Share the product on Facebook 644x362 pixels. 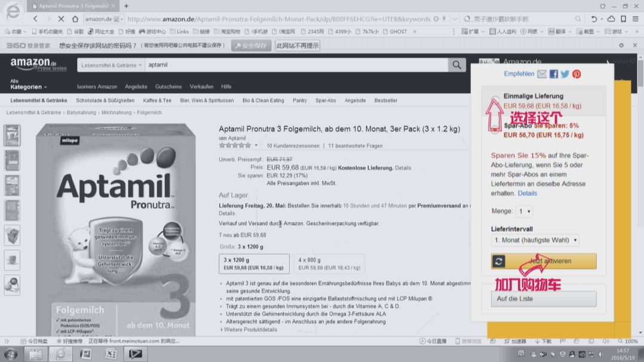(x=554, y=74)
